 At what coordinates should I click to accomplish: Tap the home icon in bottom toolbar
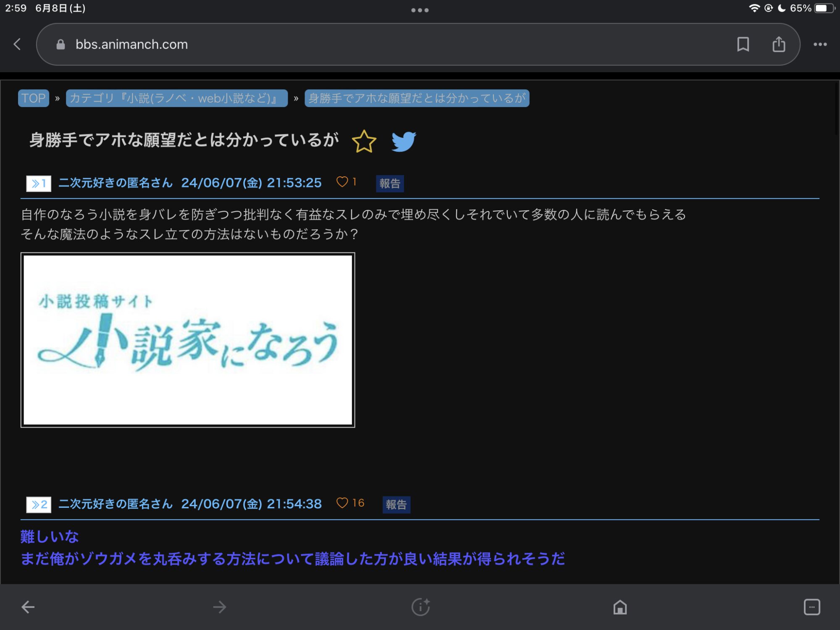tap(620, 607)
